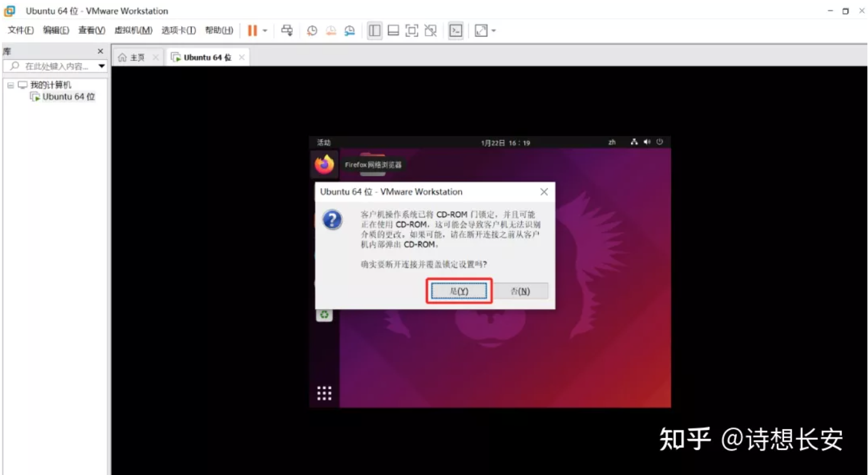Toggle the library panel visibility

pos(374,29)
